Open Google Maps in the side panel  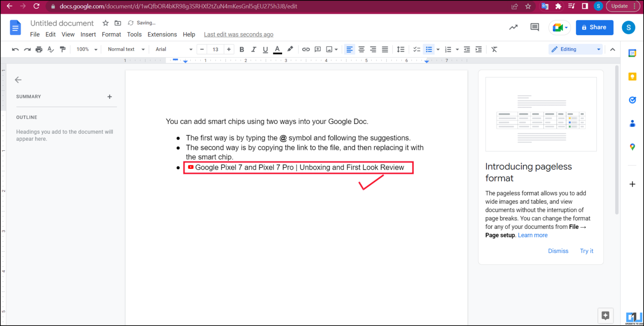633,147
